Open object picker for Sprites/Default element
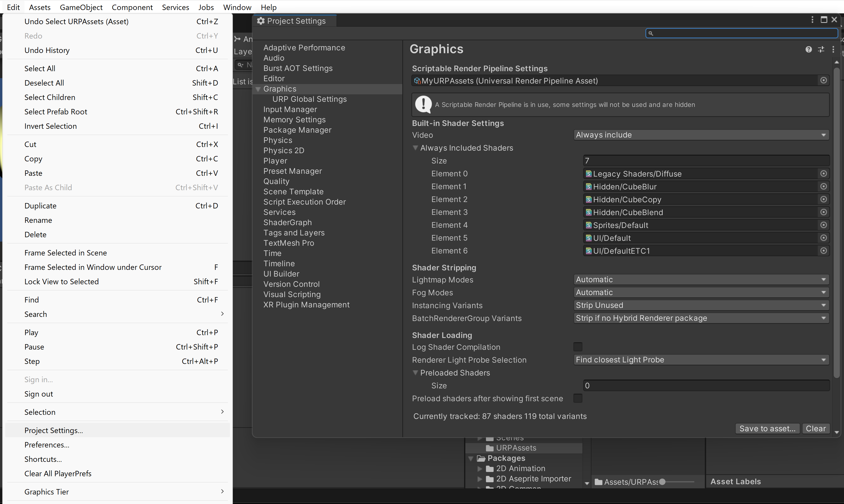The height and width of the screenshot is (504, 844). pyautogui.click(x=823, y=225)
